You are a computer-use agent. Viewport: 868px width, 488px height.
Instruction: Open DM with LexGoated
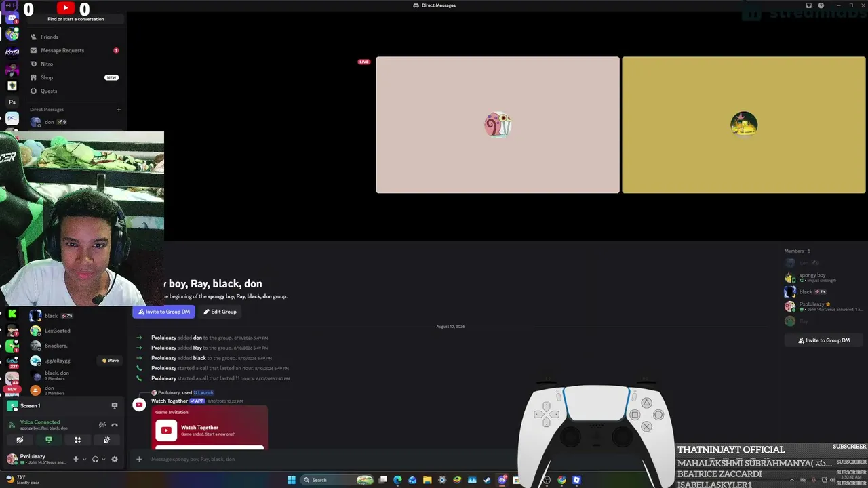pos(75,331)
